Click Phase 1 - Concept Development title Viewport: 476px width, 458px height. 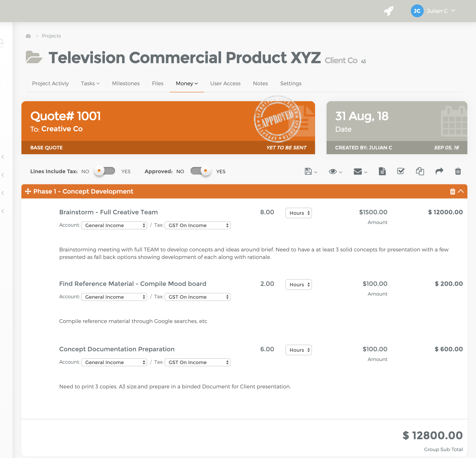[x=83, y=192]
